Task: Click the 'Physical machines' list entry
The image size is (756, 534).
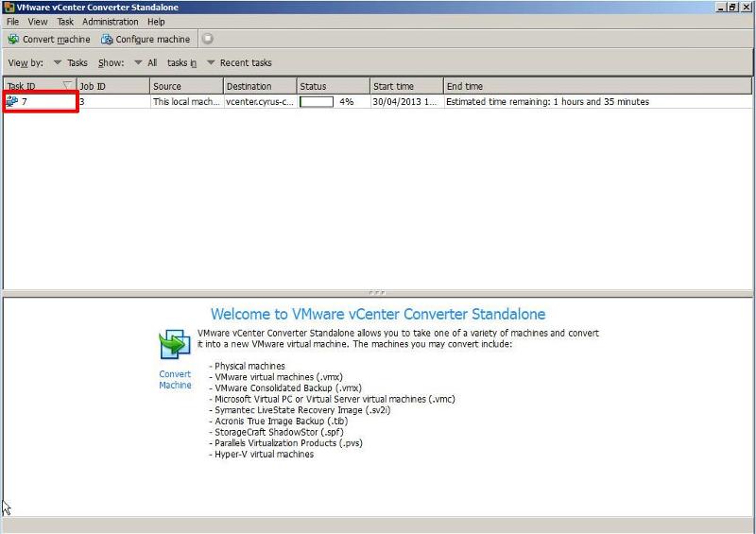Action: coord(249,366)
